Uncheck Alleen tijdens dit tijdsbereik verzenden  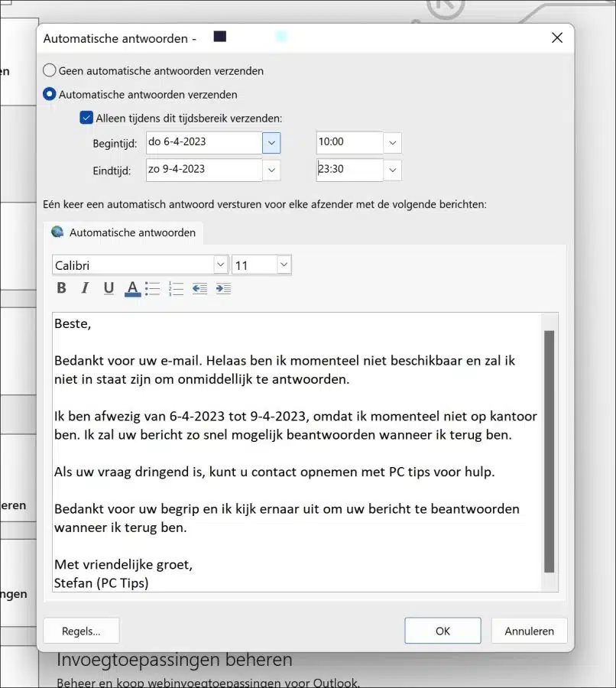pos(86,118)
